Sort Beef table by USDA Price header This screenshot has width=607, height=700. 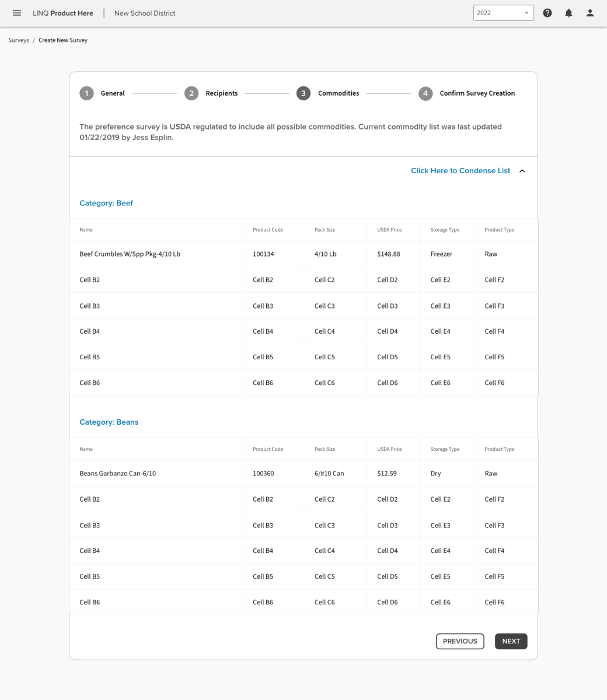coord(389,230)
